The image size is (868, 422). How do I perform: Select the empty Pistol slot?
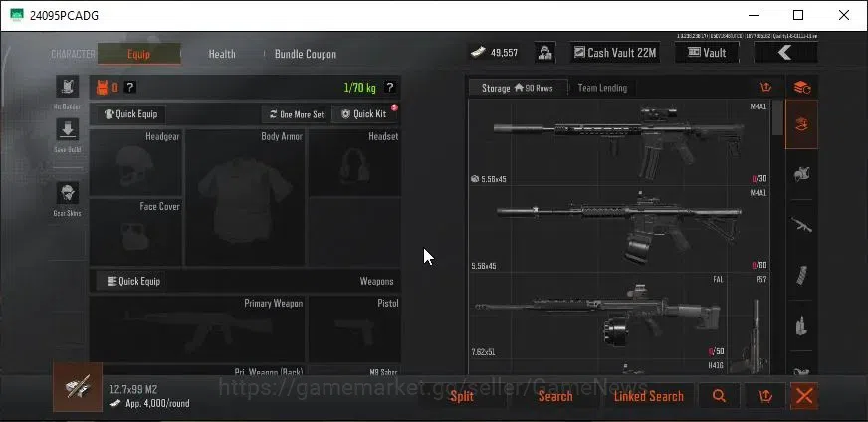(354, 329)
